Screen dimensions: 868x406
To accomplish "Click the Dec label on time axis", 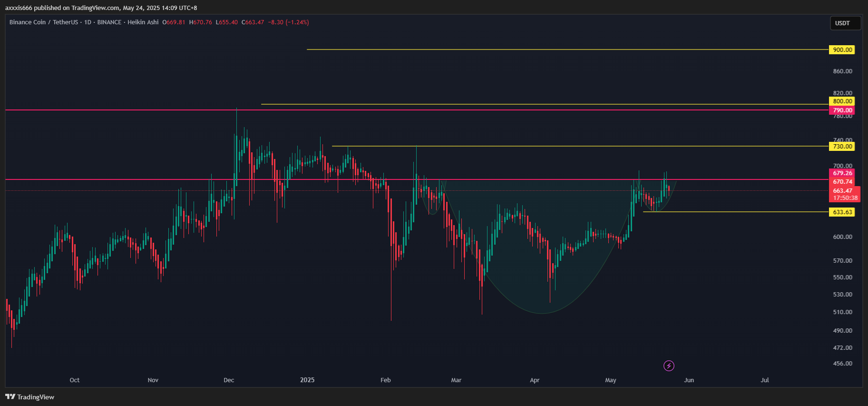I will tap(229, 380).
